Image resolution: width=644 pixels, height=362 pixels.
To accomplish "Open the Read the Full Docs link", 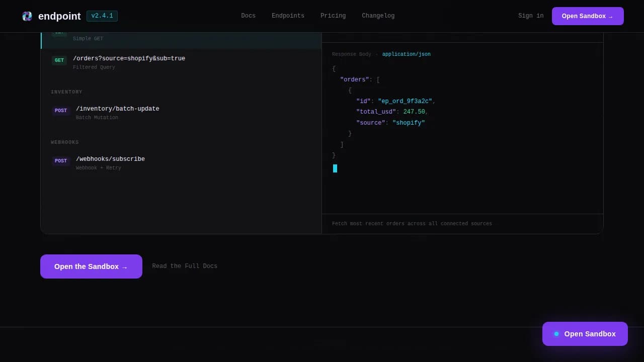I will click(x=185, y=266).
